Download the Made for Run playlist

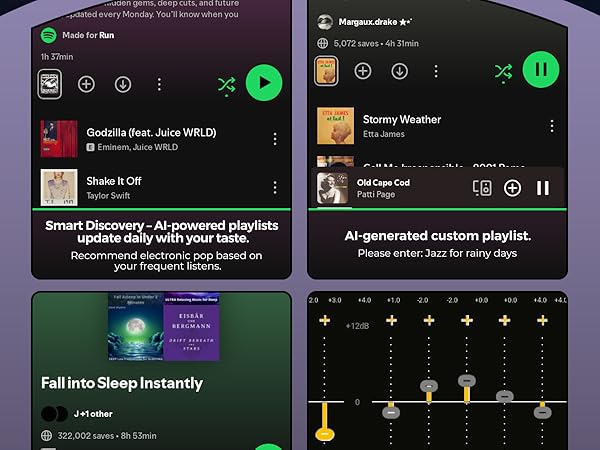click(123, 84)
